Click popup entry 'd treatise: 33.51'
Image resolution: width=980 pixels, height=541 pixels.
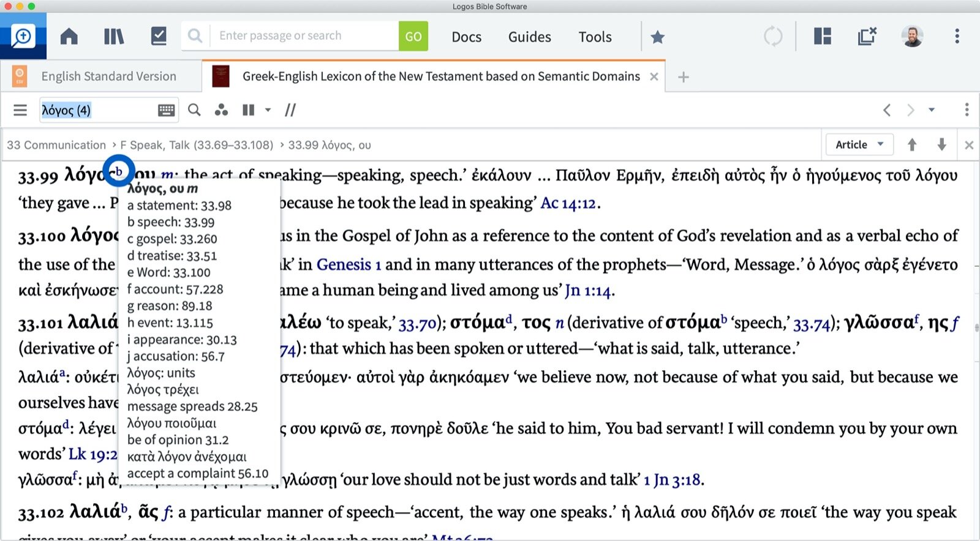point(172,256)
